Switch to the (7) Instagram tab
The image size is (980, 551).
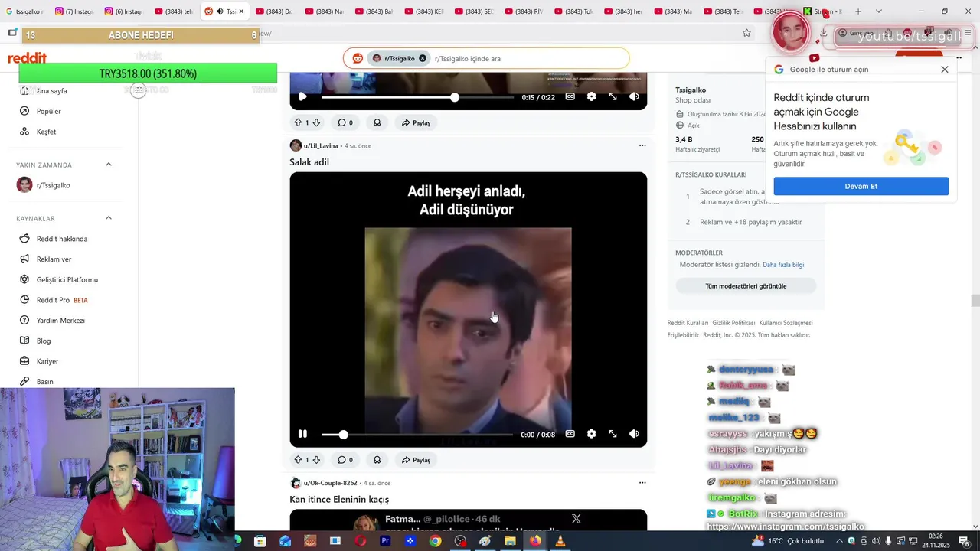click(x=74, y=11)
